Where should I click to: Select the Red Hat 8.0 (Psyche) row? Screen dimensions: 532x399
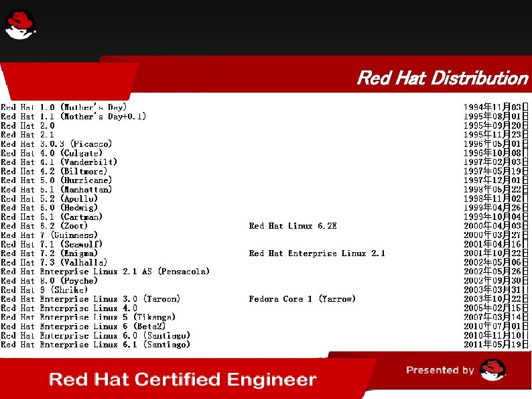click(49, 281)
